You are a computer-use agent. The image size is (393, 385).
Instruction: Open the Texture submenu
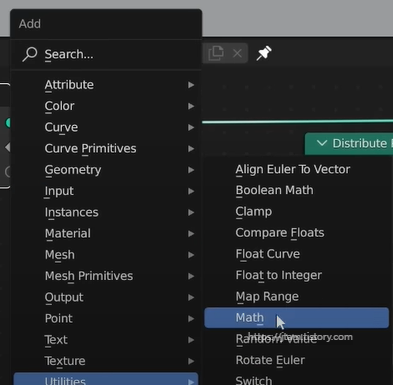pos(106,361)
